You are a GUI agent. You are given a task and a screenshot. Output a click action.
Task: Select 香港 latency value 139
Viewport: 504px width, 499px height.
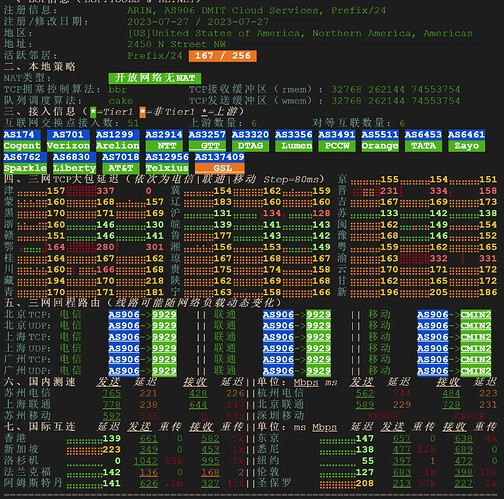pyautogui.click(x=112, y=438)
